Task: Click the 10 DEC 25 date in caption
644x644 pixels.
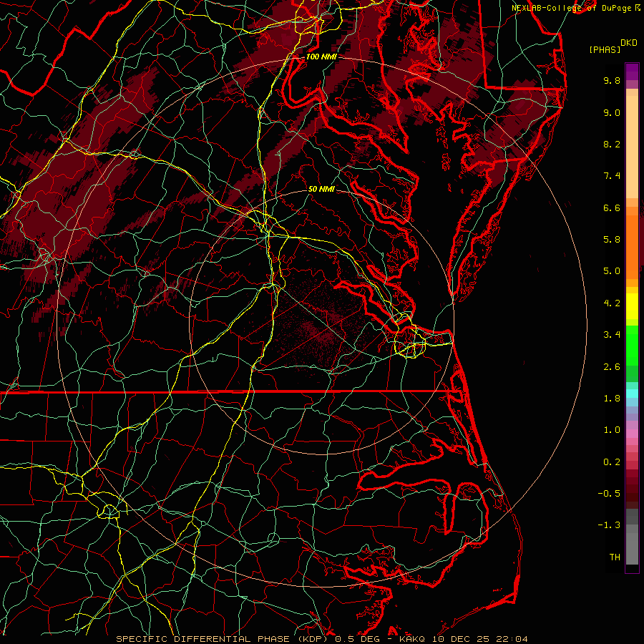Action: point(462,639)
